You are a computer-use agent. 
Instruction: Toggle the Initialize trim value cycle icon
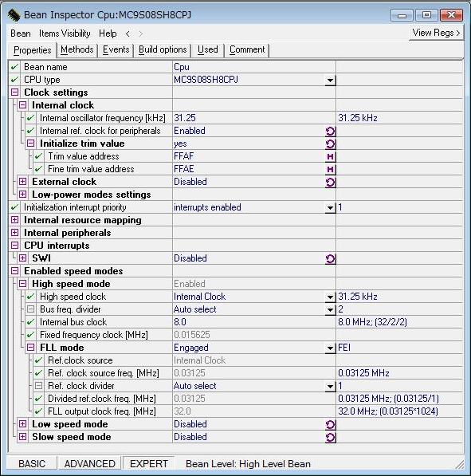tap(330, 144)
